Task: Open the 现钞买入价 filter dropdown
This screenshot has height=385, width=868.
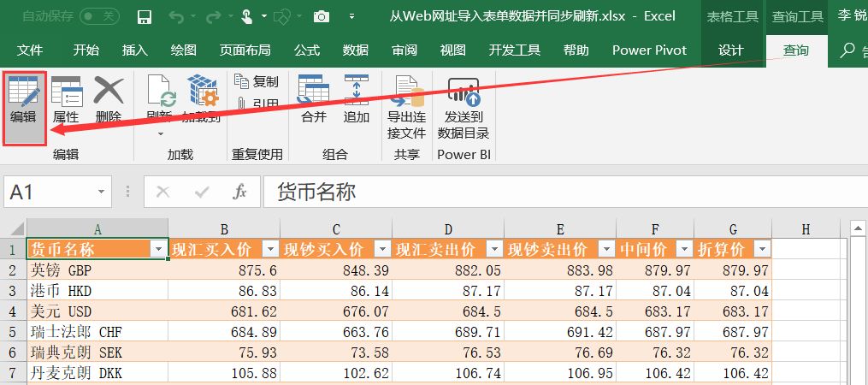Action: pos(382,250)
